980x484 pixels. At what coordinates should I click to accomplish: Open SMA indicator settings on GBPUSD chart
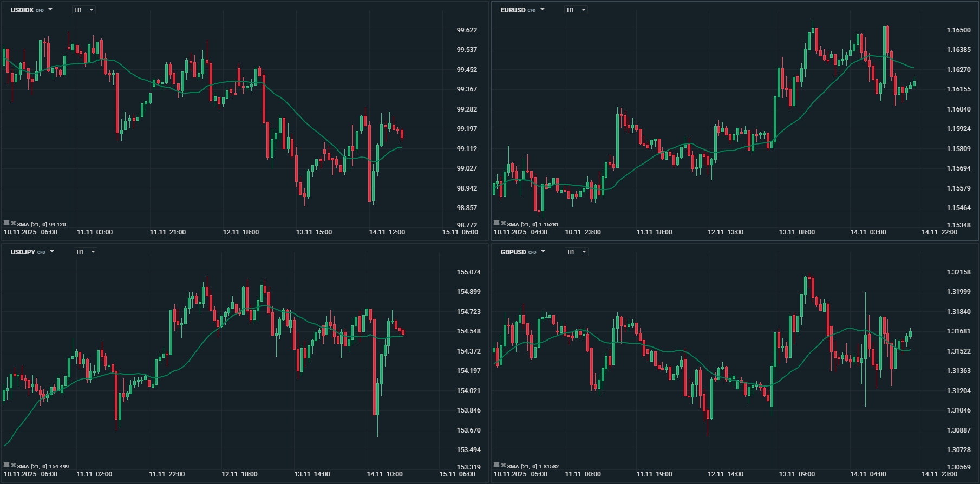click(496, 465)
